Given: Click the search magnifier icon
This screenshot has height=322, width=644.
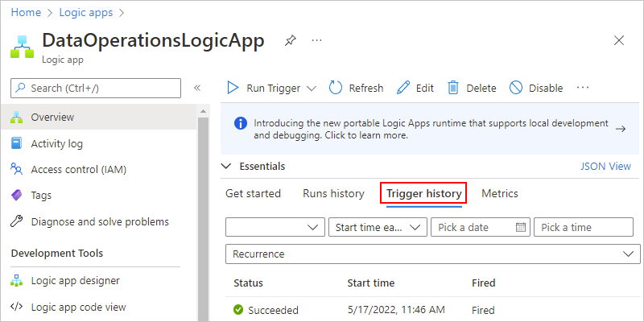Looking at the screenshot, I should [21, 88].
